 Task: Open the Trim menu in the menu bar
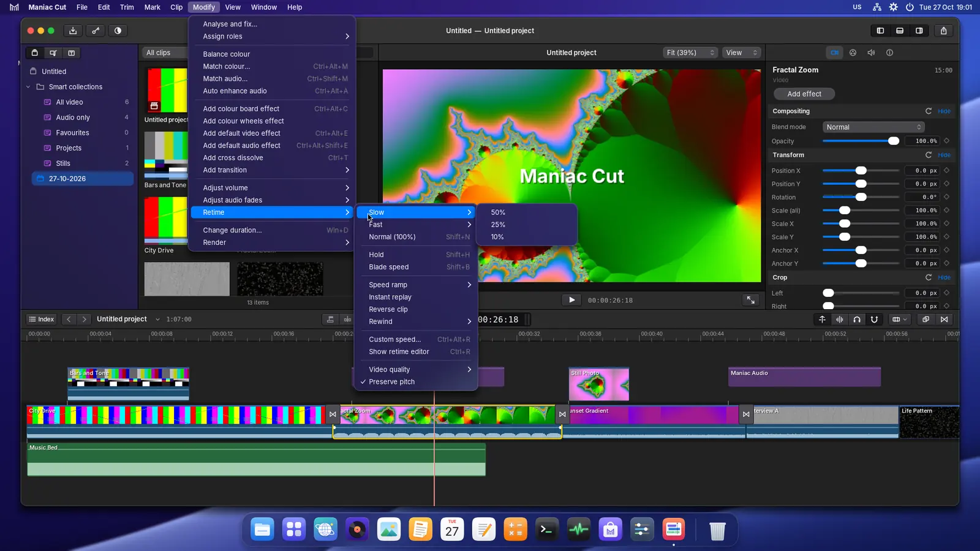click(x=127, y=7)
